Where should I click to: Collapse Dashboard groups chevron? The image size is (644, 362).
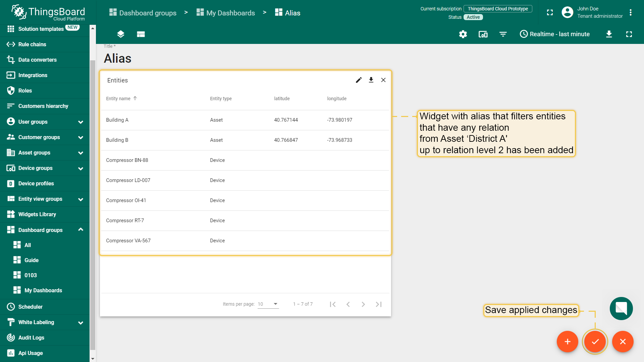[x=80, y=230]
